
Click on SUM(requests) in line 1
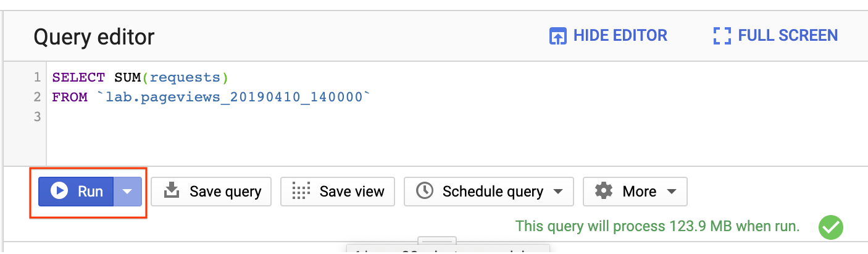pyautogui.click(x=171, y=77)
